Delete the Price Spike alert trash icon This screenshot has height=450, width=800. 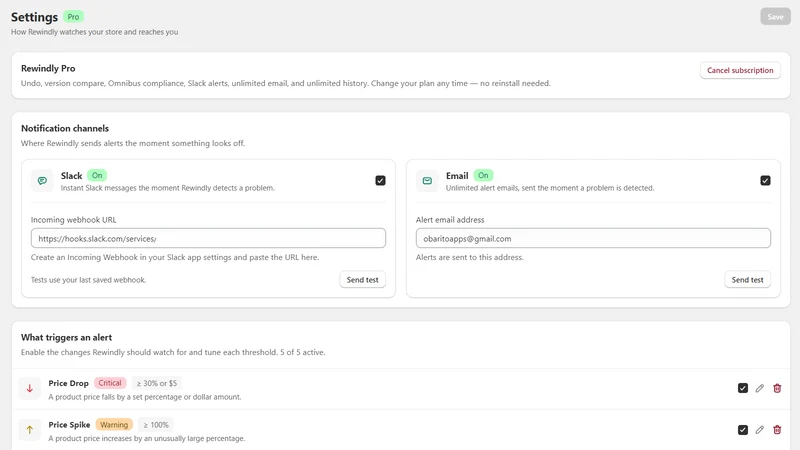pyautogui.click(x=777, y=430)
